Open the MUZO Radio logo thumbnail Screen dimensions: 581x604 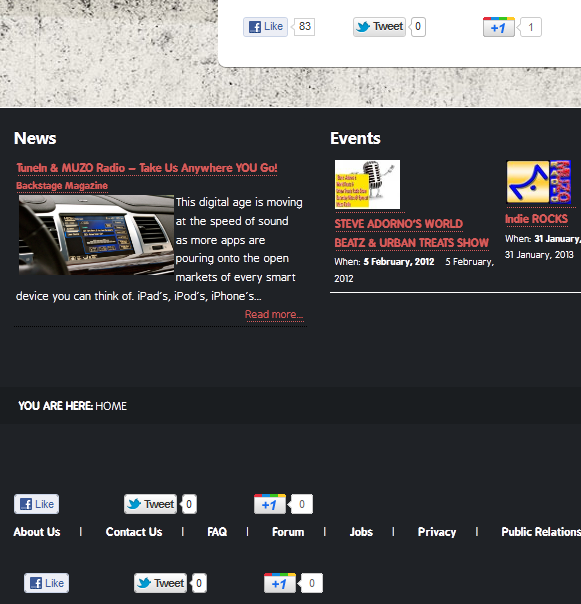[539, 182]
